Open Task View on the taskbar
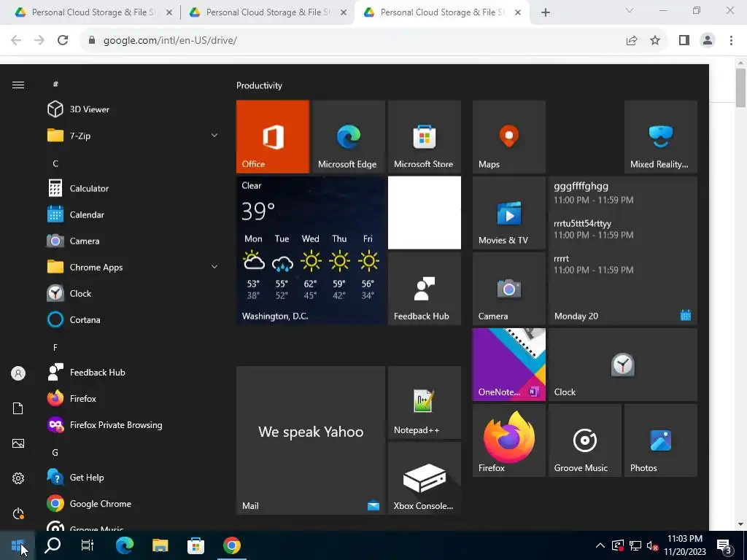The height and width of the screenshot is (560, 747). [x=88, y=545]
